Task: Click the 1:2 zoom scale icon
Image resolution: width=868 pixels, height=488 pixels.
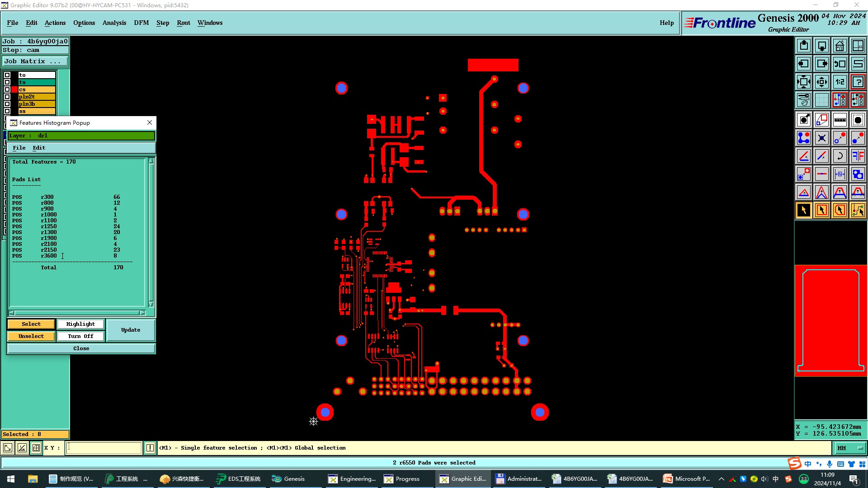Action: tap(840, 82)
